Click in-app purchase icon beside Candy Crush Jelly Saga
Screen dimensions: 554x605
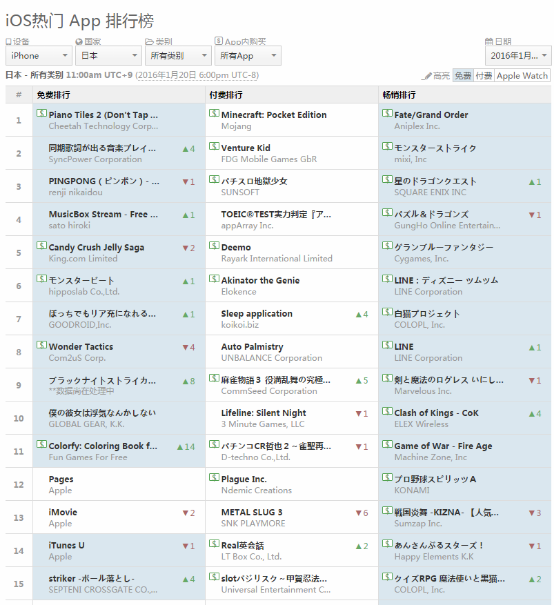pyautogui.click(x=41, y=246)
